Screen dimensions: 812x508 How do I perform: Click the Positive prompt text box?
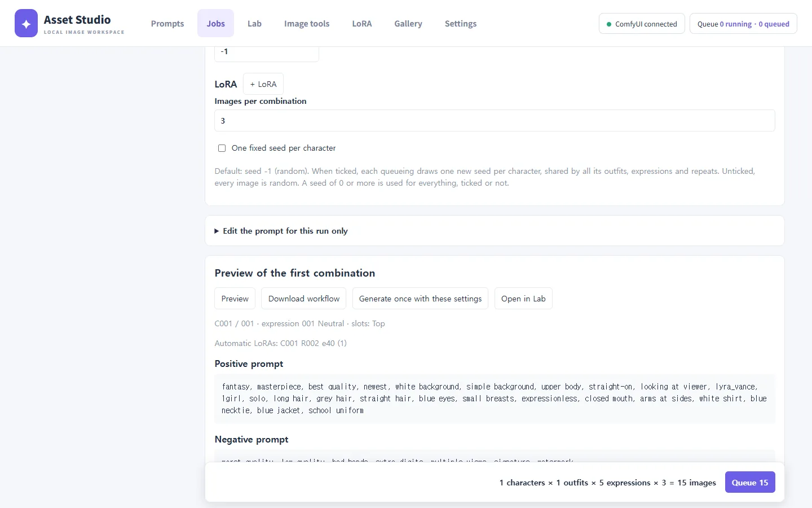click(495, 398)
